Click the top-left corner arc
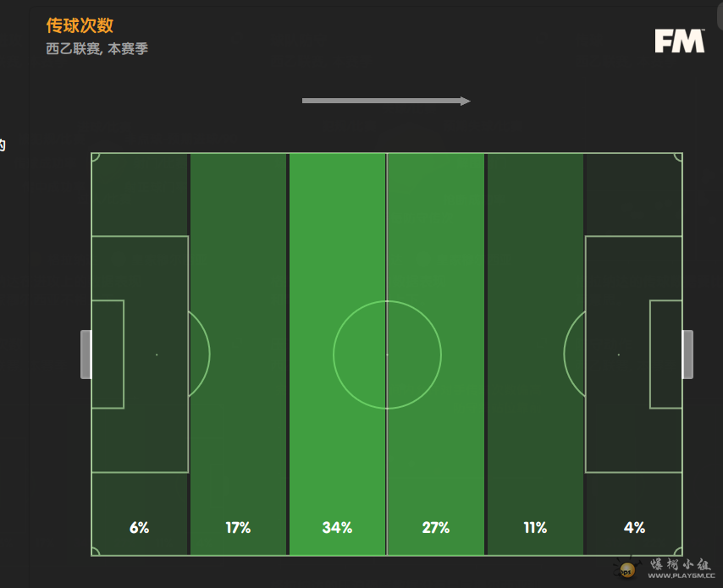 click(x=96, y=157)
